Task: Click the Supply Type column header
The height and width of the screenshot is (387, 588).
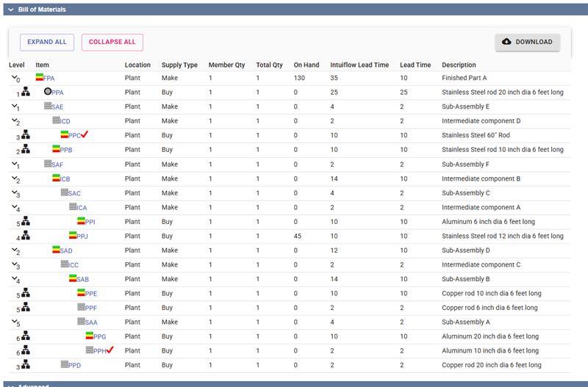Action: 179,65
